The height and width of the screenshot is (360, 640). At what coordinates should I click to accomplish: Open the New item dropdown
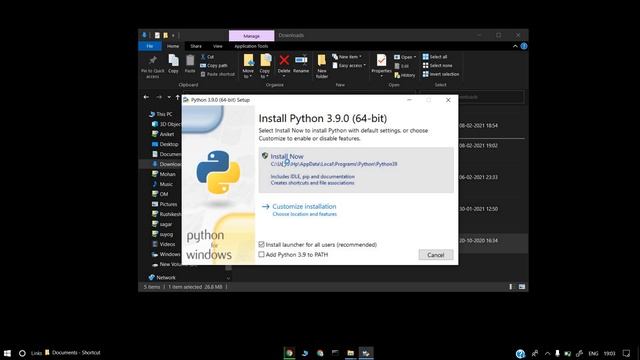tap(347, 57)
